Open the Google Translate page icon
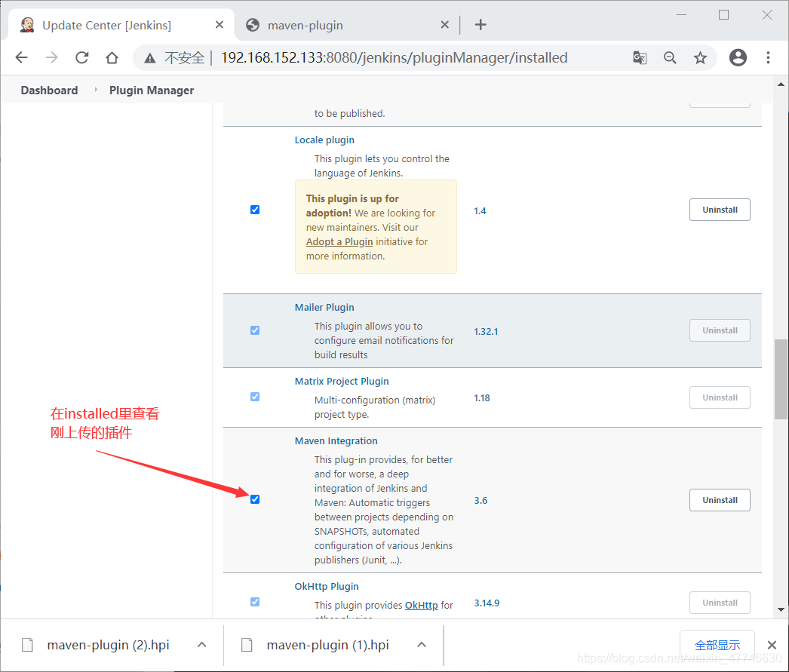Image resolution: width=789 pixels, height=672 pixels. (640, 57)
